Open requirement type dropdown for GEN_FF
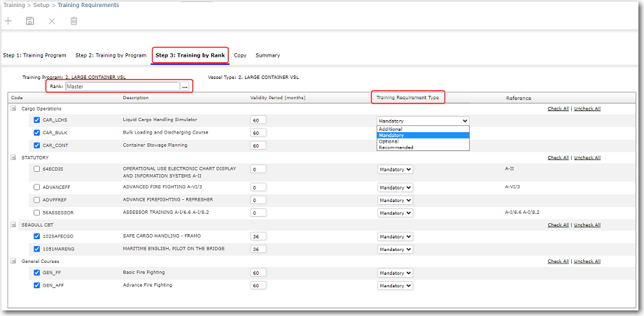This screenshot has width=644, height=316. pyautogui.click(x=395, y=273)
